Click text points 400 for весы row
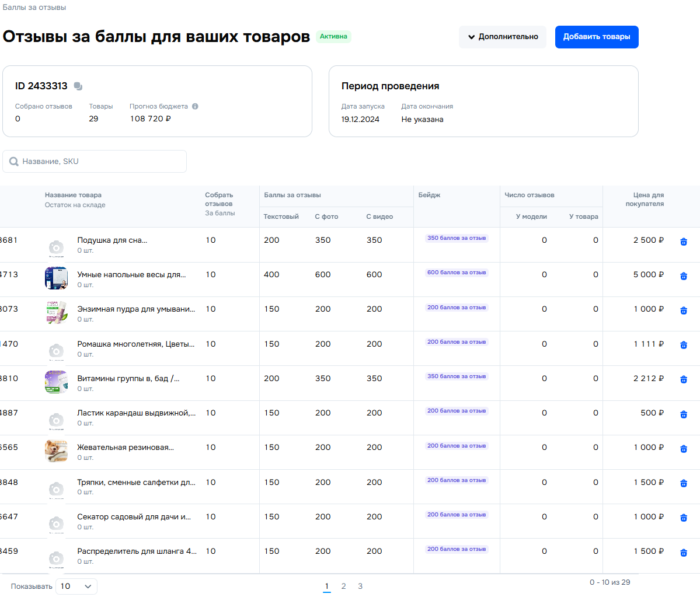 coord(271,274)
